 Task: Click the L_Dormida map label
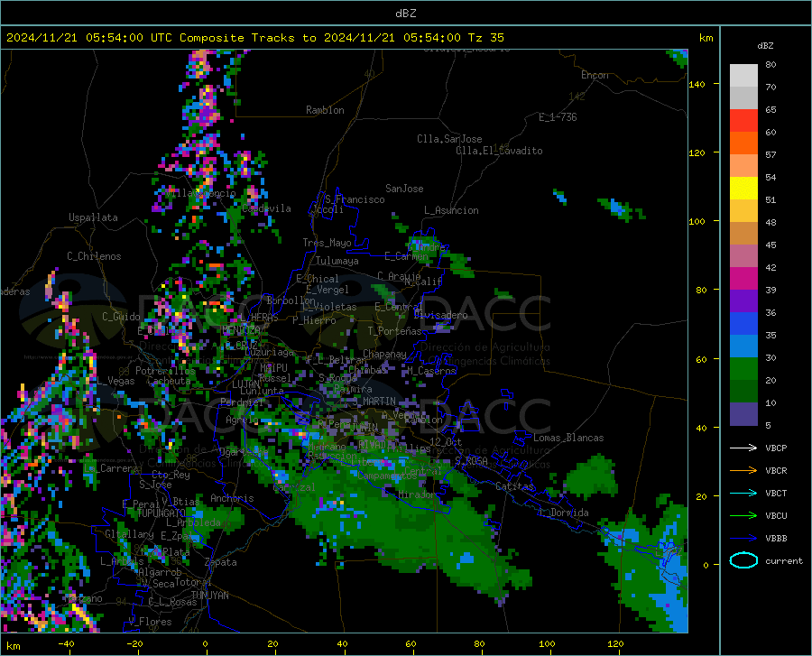pyautogui.click(x=563, y=513)
